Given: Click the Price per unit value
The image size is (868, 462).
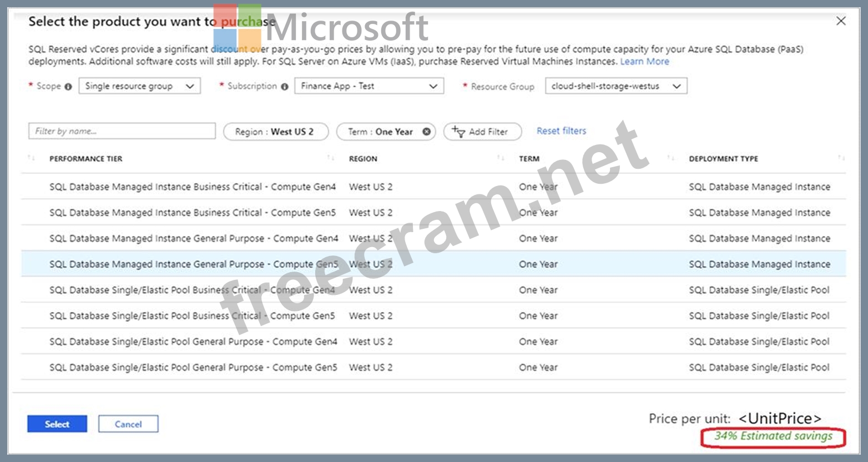Looking at the screenshot, I should (x=780, y=418).
